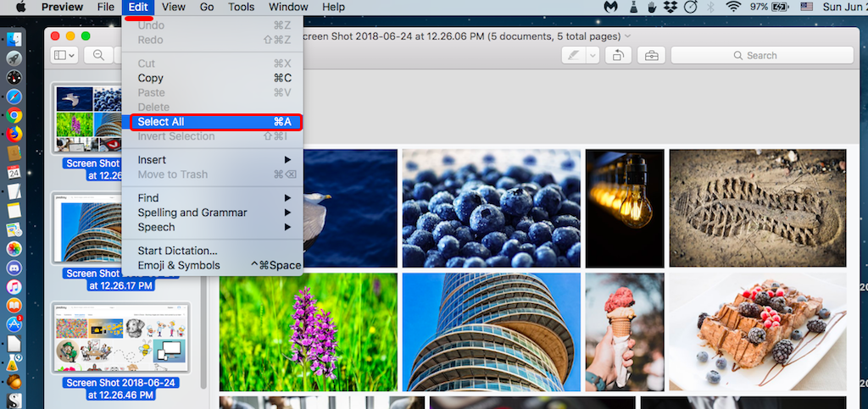Open the Apple menu

tap(21, 7)
